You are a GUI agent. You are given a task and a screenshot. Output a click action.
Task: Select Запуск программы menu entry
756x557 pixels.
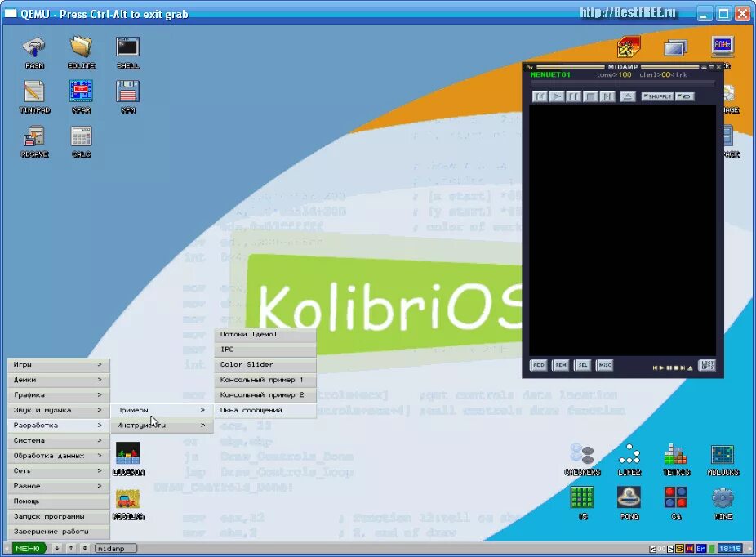[58, 516]
